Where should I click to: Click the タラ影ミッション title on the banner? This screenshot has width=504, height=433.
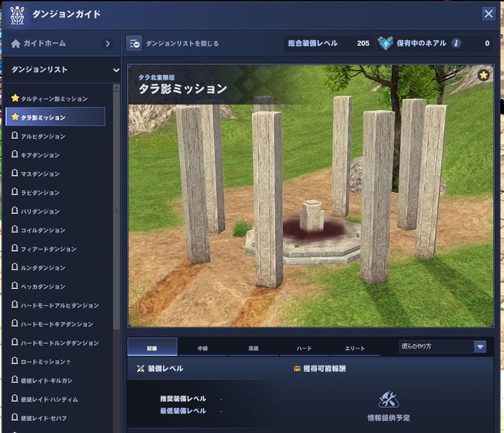coord(182,89)
